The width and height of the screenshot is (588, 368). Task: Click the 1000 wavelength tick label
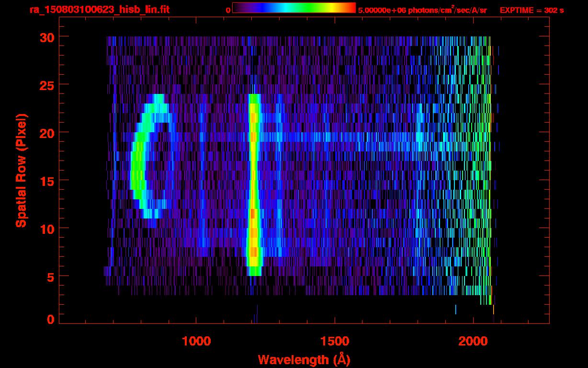(196, 341)
